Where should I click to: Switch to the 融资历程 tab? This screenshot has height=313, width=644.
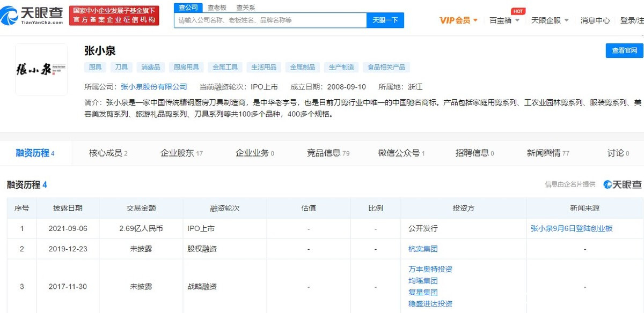35,153
